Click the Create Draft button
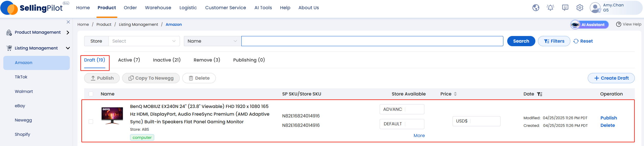This screenshot has height=146, width=644. coord(611,78)
